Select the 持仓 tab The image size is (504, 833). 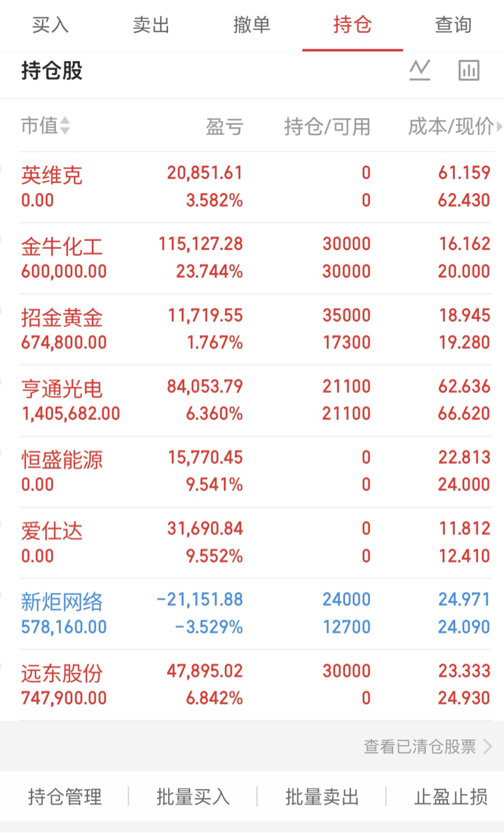point(352,26)
